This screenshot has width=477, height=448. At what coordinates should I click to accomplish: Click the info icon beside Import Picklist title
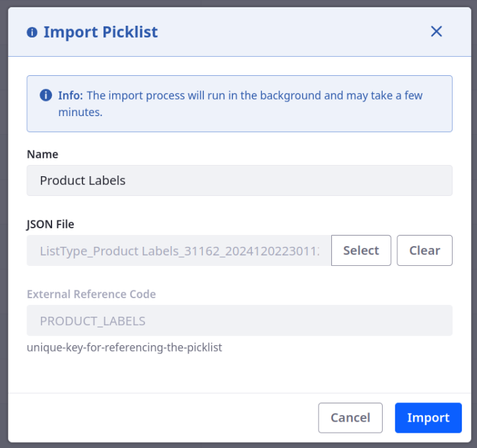pyautogui.click(x=32, y=32)
